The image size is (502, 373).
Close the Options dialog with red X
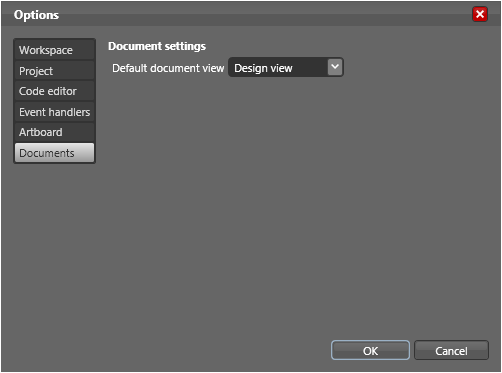(480, 14)
